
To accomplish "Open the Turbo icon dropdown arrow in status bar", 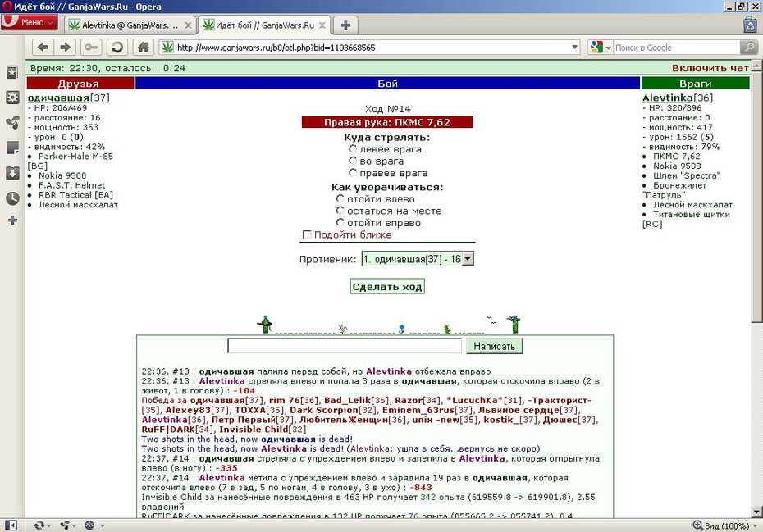I will click(103, 525).
